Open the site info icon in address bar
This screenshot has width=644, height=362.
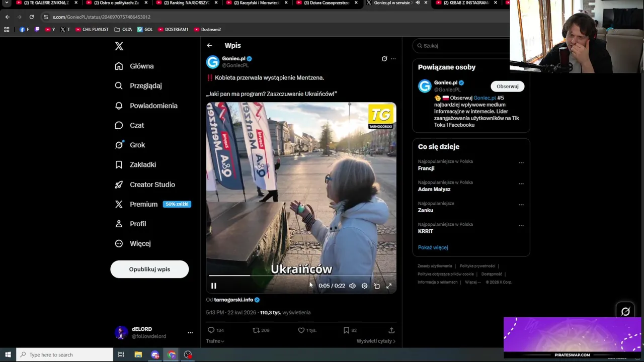(x=46, y=17)
